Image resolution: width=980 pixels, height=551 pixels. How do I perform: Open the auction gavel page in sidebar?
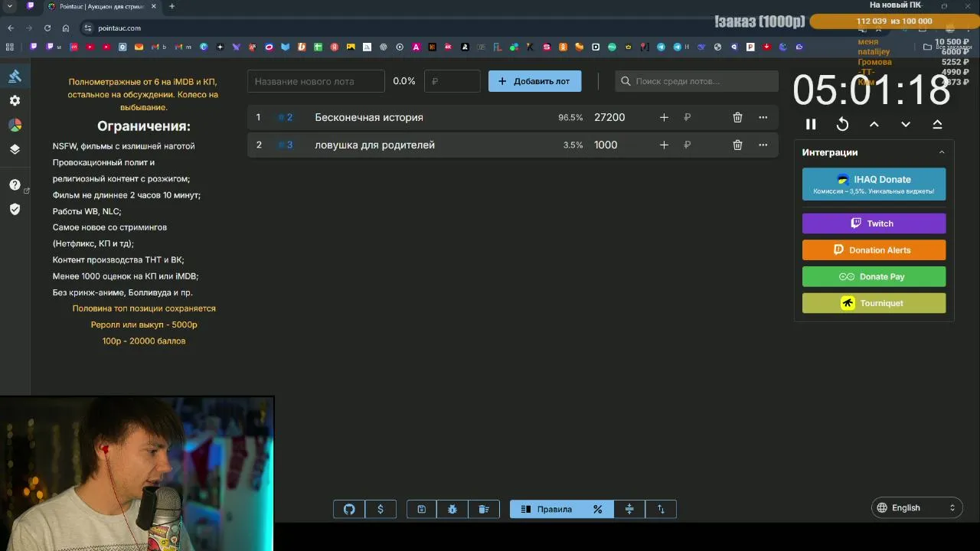pos(15,76)
